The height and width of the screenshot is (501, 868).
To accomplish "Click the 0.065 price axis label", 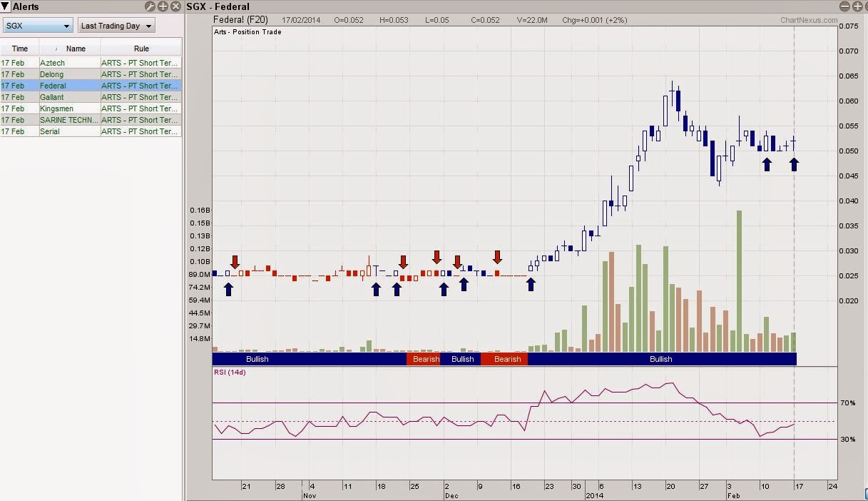I will (849, 76).
